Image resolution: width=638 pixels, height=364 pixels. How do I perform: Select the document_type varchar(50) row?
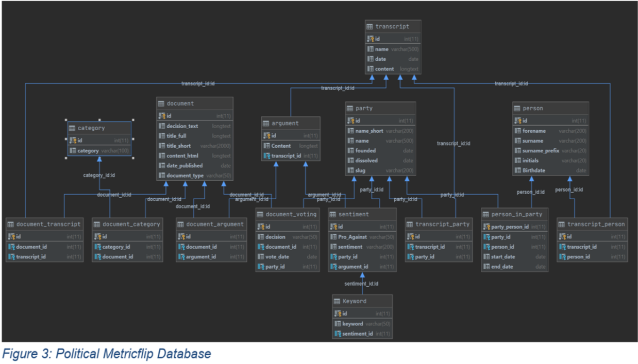(x=195, y=176)
